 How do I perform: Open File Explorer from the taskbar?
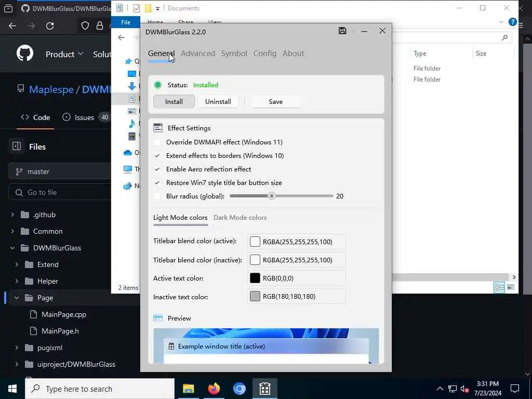(x=188, y=389)
